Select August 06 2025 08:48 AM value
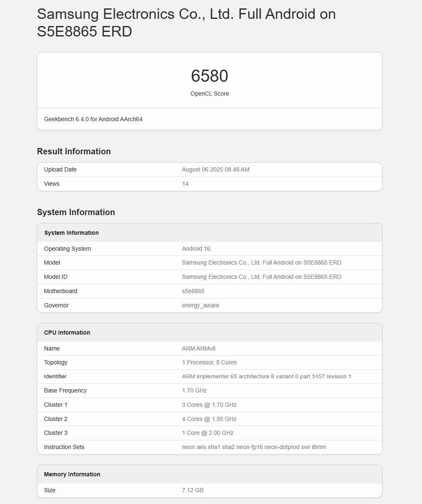 point(215,169)
